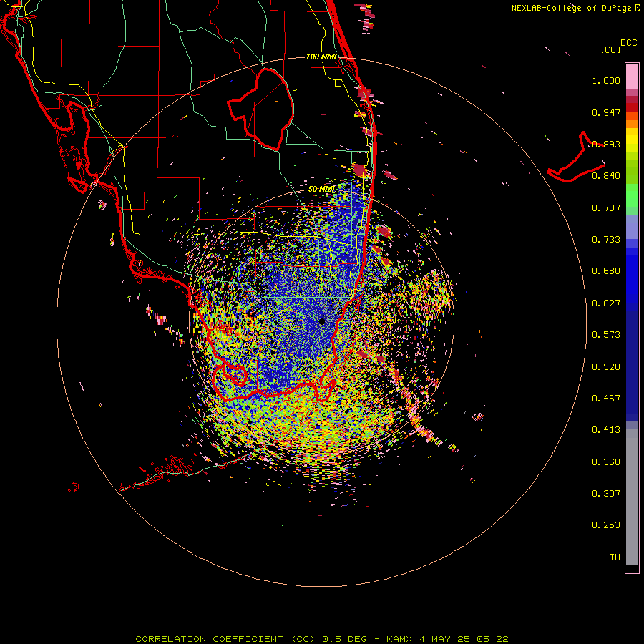The height and width of the screenshot is (644, 644).
Task: Click the 0.893 scale value
Action: (606, 144)
